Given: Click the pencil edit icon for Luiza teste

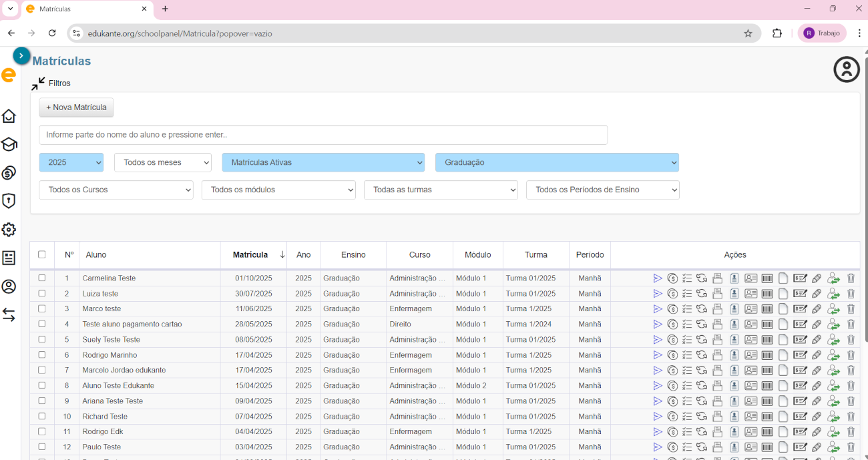Looking at the screenshot, I should click(817, 294).
